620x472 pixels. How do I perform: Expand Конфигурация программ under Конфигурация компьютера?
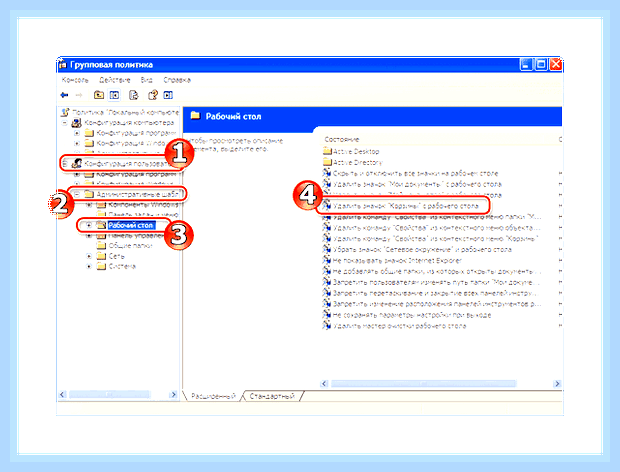77,133
